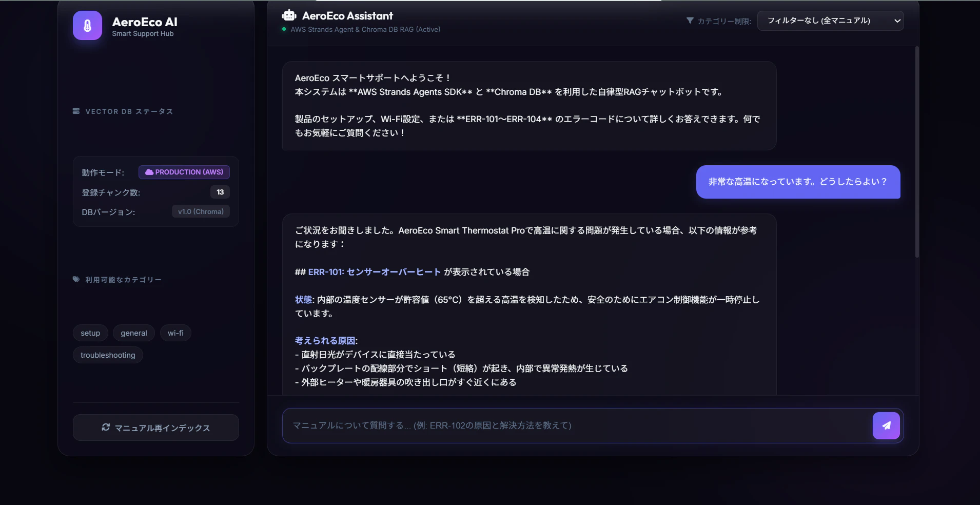
Task: Click the welcome text AeroEco スマートサポートへようこそ
Action: 373,78
